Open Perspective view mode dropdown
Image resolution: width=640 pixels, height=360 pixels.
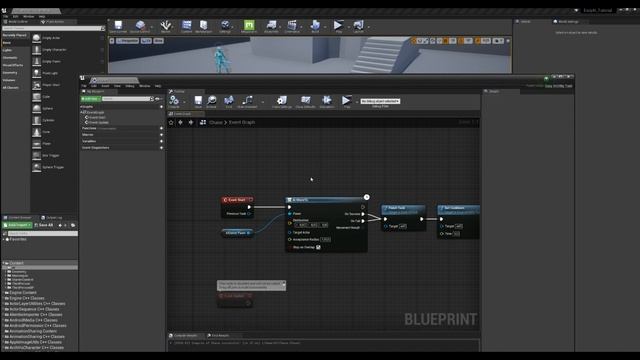(128, 41)
